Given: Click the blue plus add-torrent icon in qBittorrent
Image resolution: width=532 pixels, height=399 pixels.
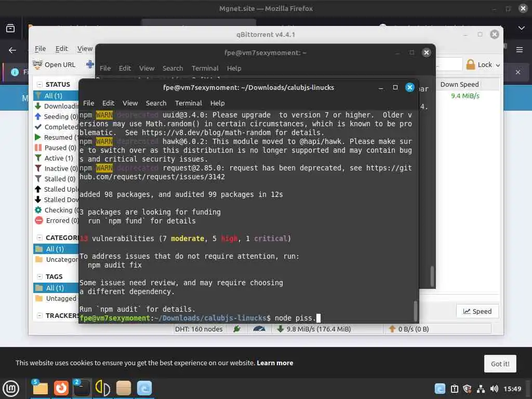Looking at the screenshot, I should pos(90,64).
